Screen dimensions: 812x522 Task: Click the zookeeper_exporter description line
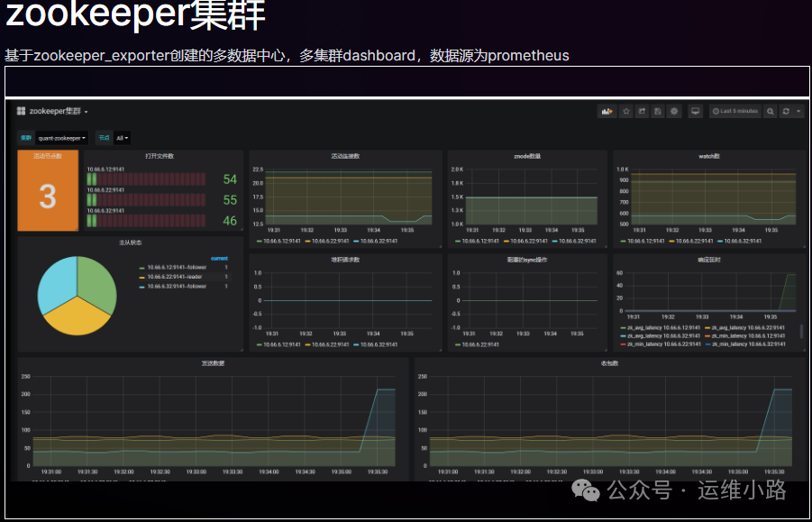[287, 55]
